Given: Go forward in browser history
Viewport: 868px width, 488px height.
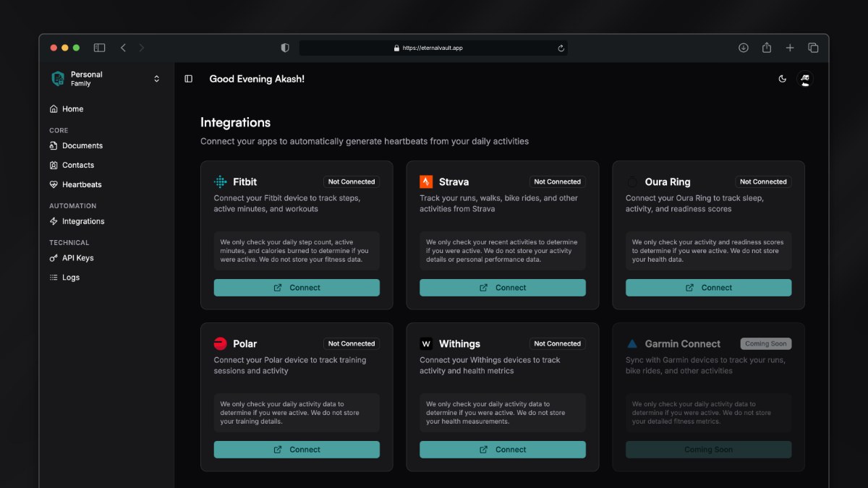Looking at the screenshot, I should [142, 48].
